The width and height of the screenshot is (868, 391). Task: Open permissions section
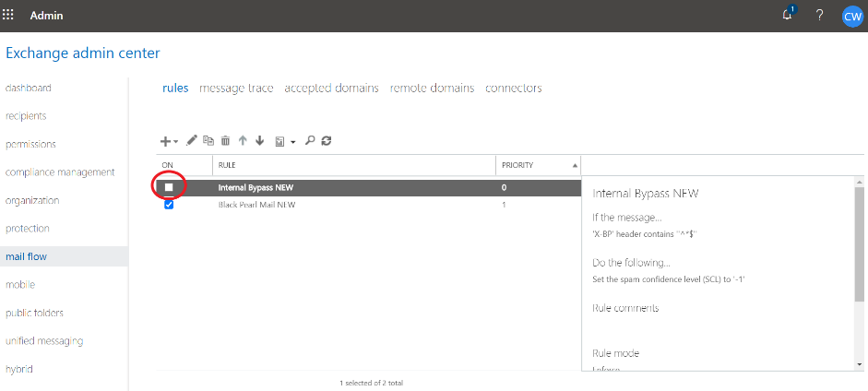30,145
